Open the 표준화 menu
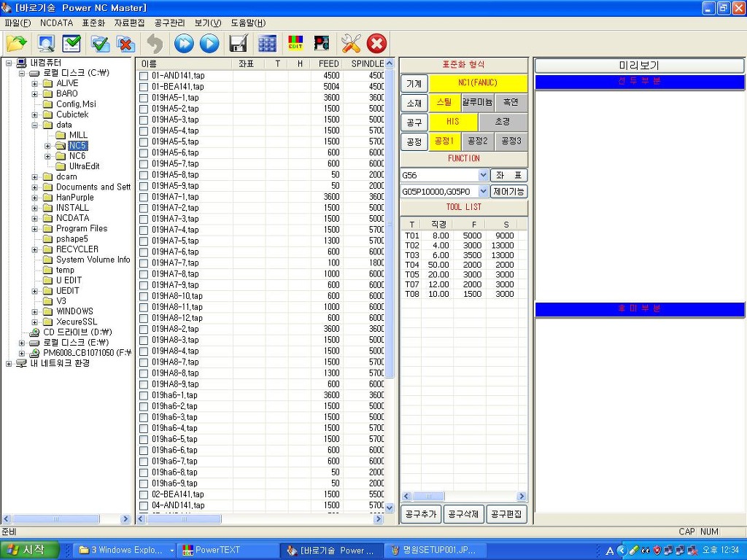747x560 pixels. pos(93,23)
